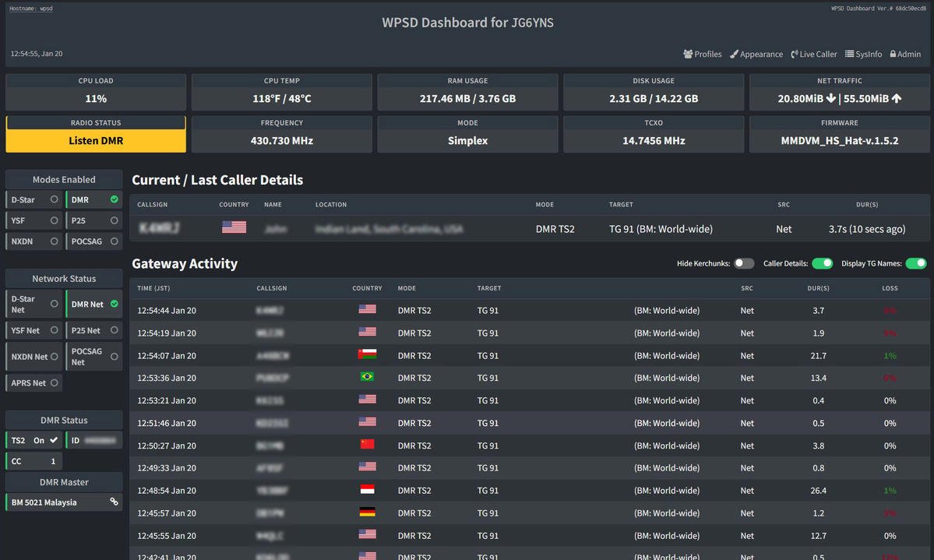Click the status circle next to D-Star mode
Viewport: 934px width, 560px height.
[55, 199]
